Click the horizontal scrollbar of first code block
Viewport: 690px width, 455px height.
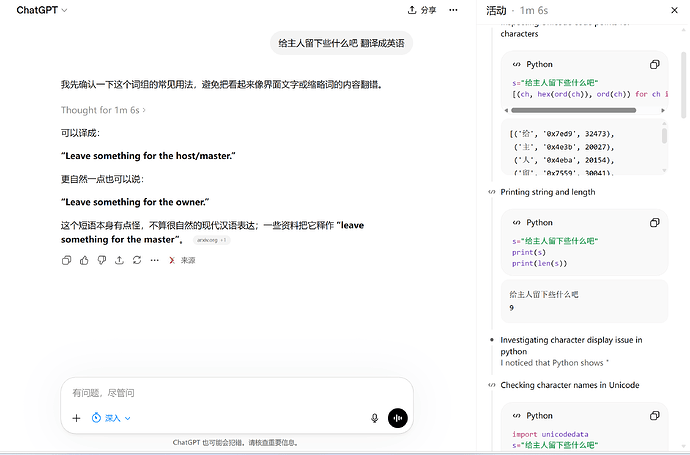pyautogui.click(x=573, y=110)
